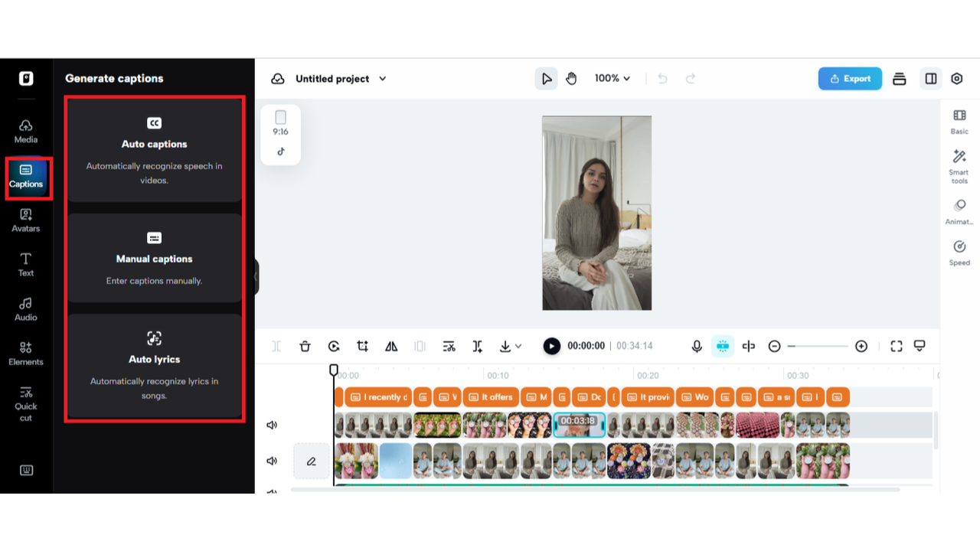The image size is (980, 551).
Task: Open the Speed panel
Action: (959, 253)
